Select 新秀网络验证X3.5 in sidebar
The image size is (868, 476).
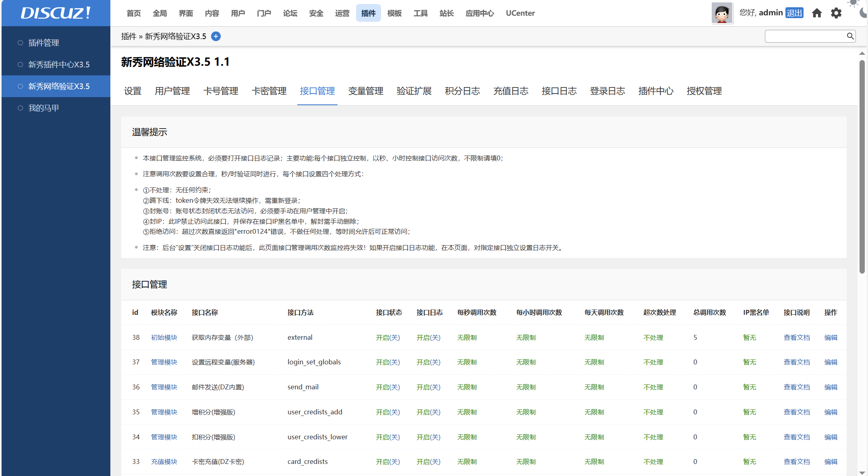point(56,86)
